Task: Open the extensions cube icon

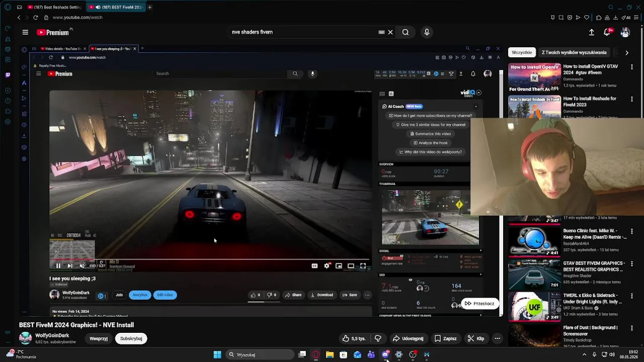Action: (x=599, y=18)
